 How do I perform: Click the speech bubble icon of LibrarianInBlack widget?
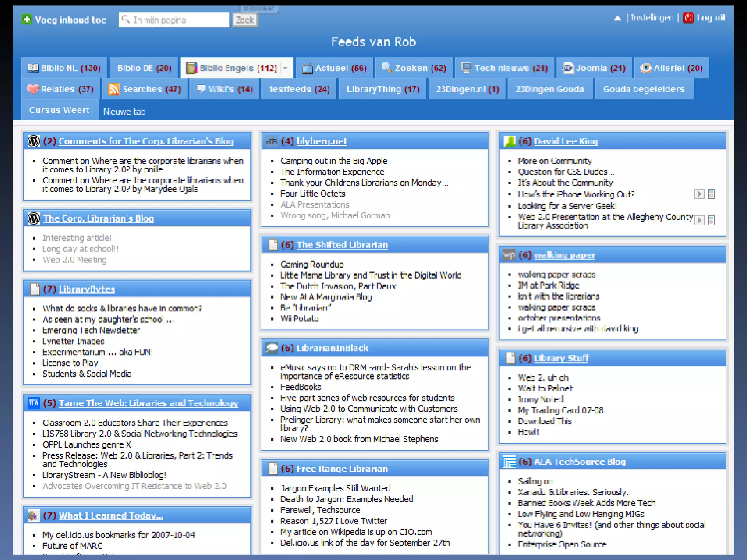pos(272,348)
